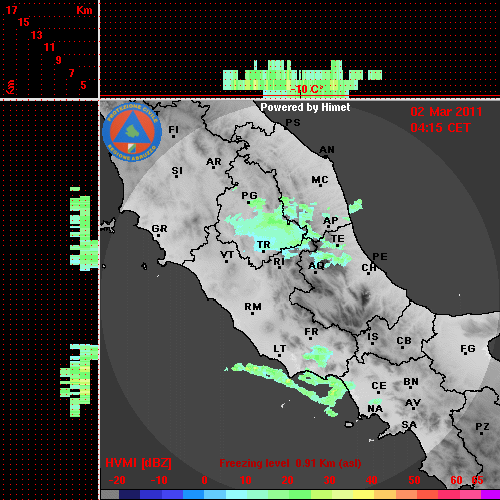This screenshot has height=500, width=500.
Task: Click the 13 km height label
Action: pyautogui.click(x=37, y=35)
